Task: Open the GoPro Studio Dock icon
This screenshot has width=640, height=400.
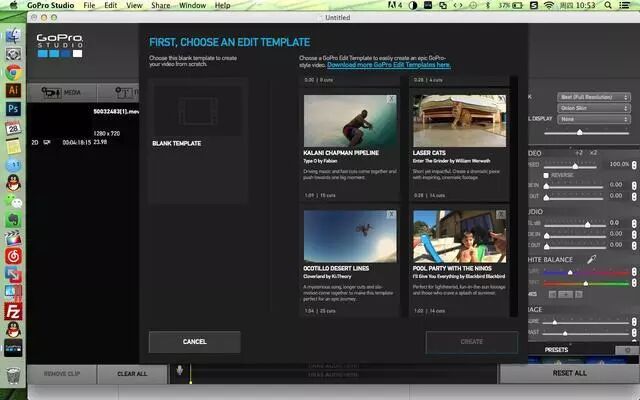Action: (x=13, y=348)
